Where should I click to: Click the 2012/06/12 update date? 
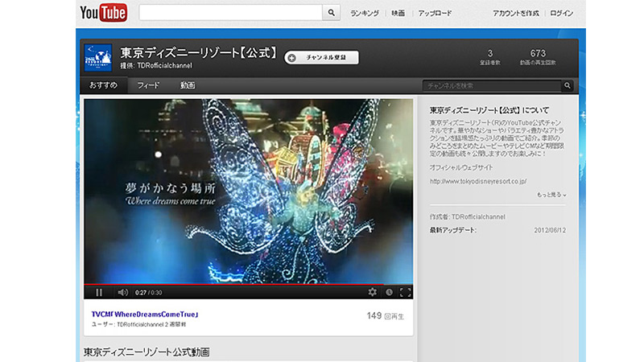[x=550, y=230]
